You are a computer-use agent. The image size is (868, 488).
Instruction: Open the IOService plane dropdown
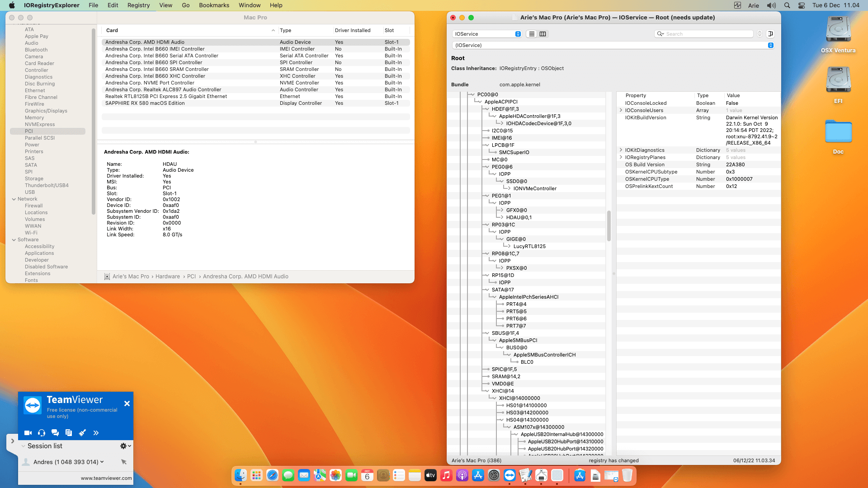click(487, 34)
